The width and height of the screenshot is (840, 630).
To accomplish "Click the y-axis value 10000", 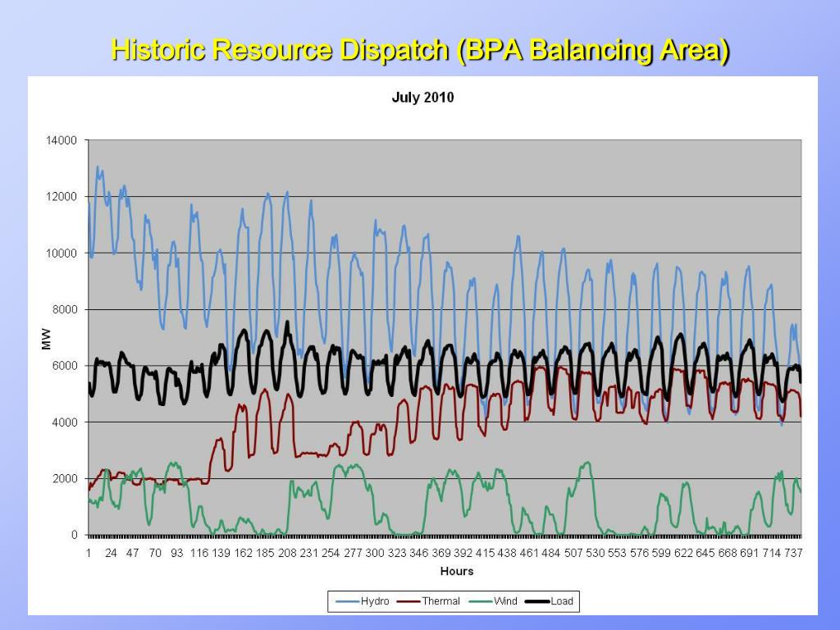I will pyautogui.click(x=62, y=253).
